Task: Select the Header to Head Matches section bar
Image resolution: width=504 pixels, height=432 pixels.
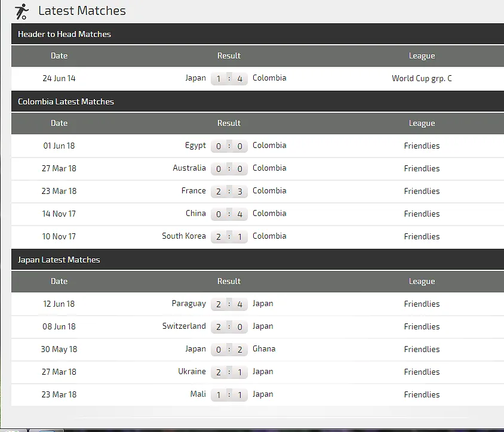Action: (257, 34)
